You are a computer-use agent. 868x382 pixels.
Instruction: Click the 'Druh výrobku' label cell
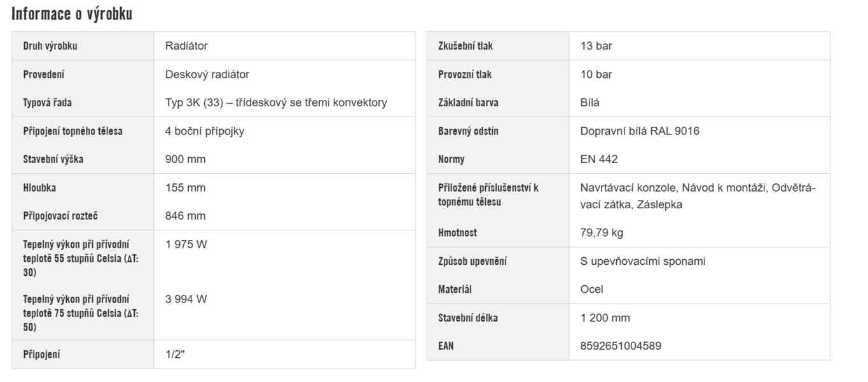tap(50, 46)
